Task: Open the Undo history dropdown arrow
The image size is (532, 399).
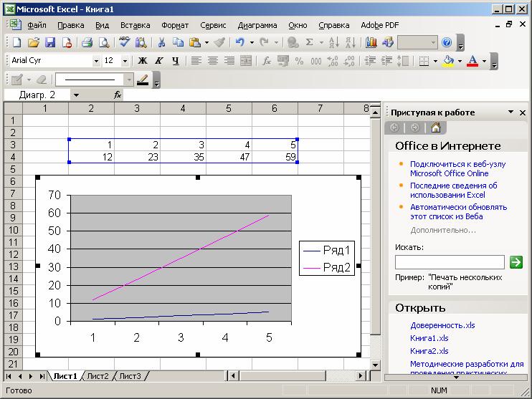Action: (252, 42)
